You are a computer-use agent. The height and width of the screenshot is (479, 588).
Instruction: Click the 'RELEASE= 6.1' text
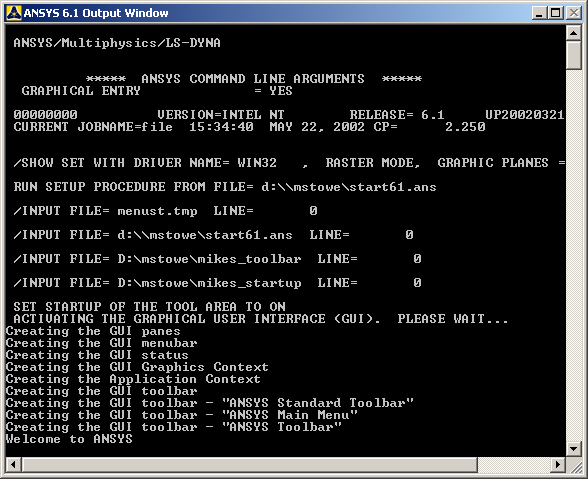[x=397, y=115]
